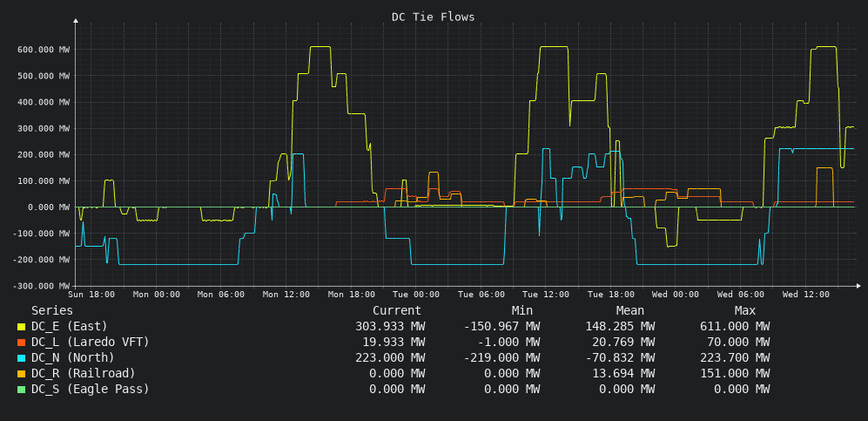
Task: Click the green DC_S (Eagle Pass) swatch
Action: coord(21,390)
